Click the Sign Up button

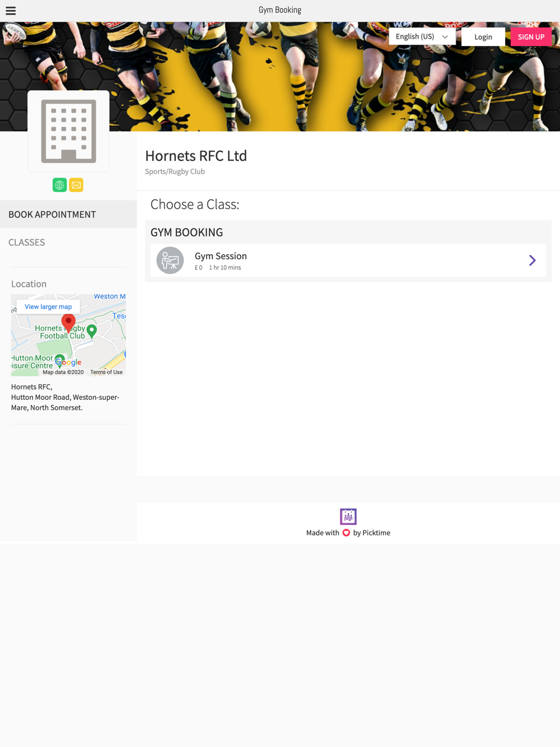[531, 37]
